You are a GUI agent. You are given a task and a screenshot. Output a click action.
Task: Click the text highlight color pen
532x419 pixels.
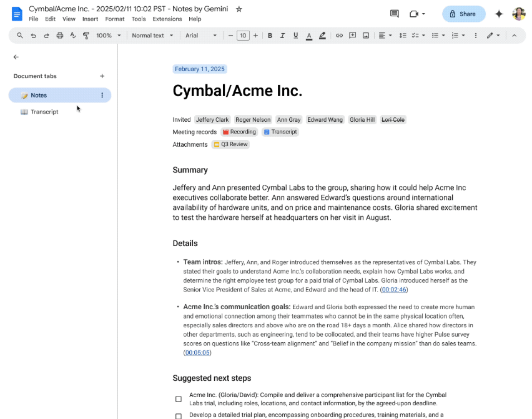322,36
